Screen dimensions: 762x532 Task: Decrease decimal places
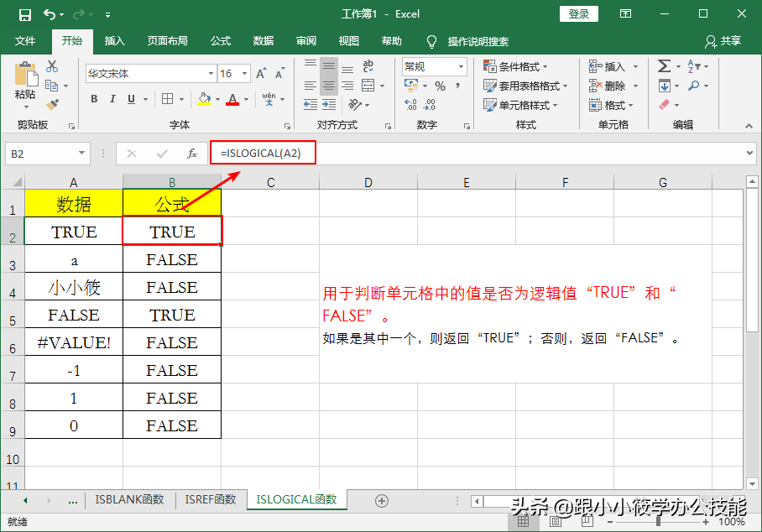click(430, 104)
